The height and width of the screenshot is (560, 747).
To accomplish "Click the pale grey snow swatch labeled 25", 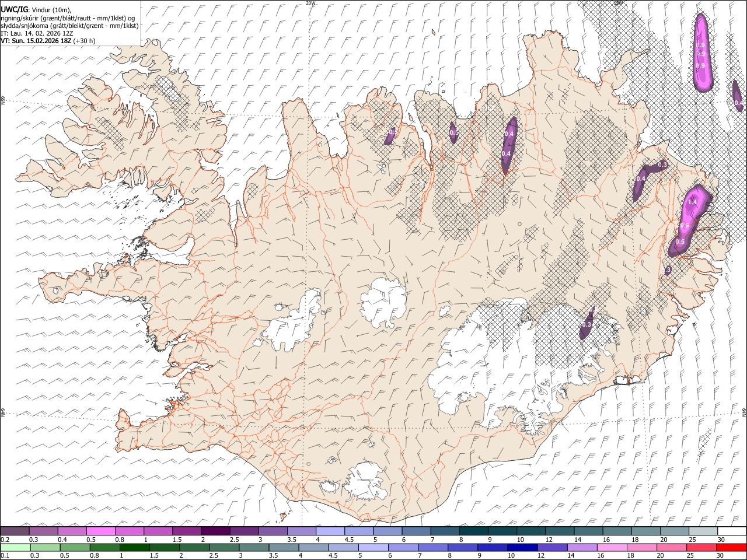I will [703, 531].
